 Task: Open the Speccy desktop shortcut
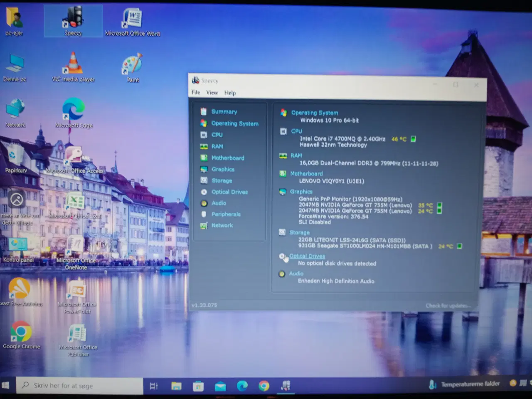click(x=73, y=21)
